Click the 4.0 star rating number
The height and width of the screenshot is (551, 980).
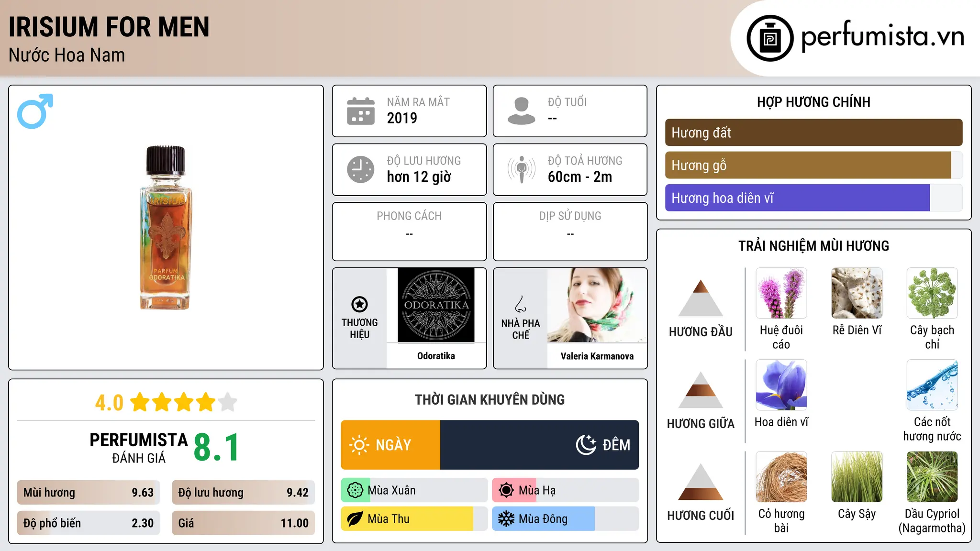(x=109, y=403)
